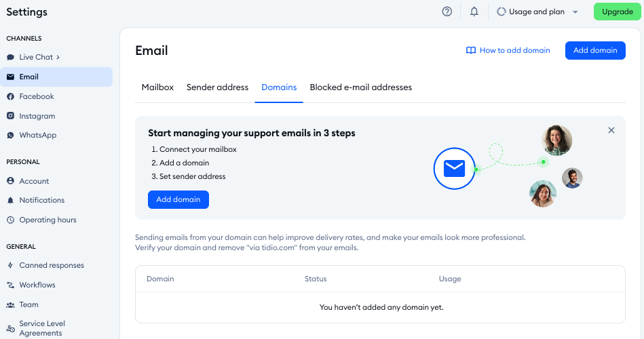Image resolution: width=644 pixels, height=339 pixels.
Task: Open the How to add domain link
Action: [508, 50]
